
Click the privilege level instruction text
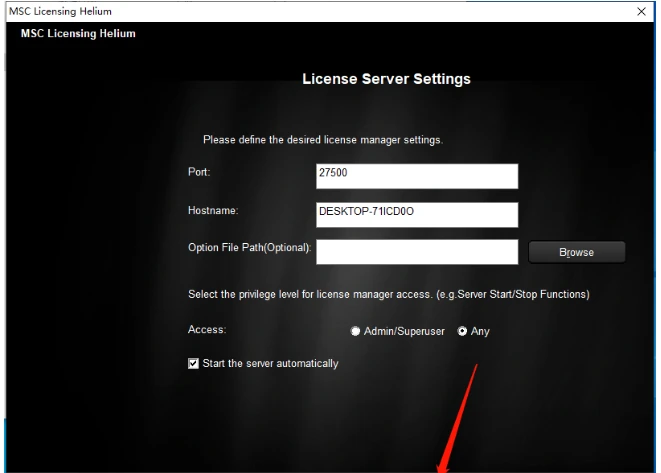tap(389, 294)
